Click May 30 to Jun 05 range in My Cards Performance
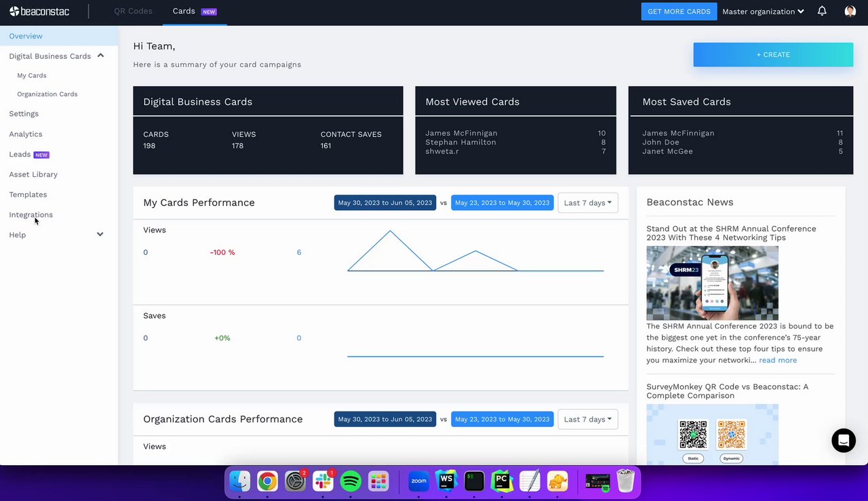 (385, 203)
